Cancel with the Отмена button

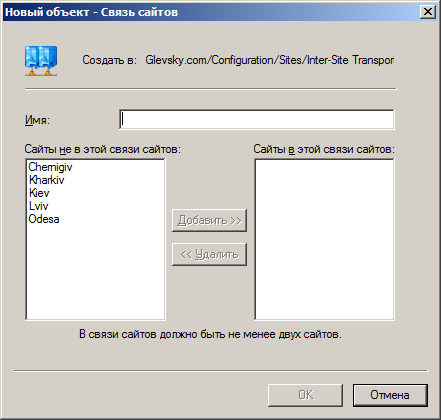coord(390,395)
